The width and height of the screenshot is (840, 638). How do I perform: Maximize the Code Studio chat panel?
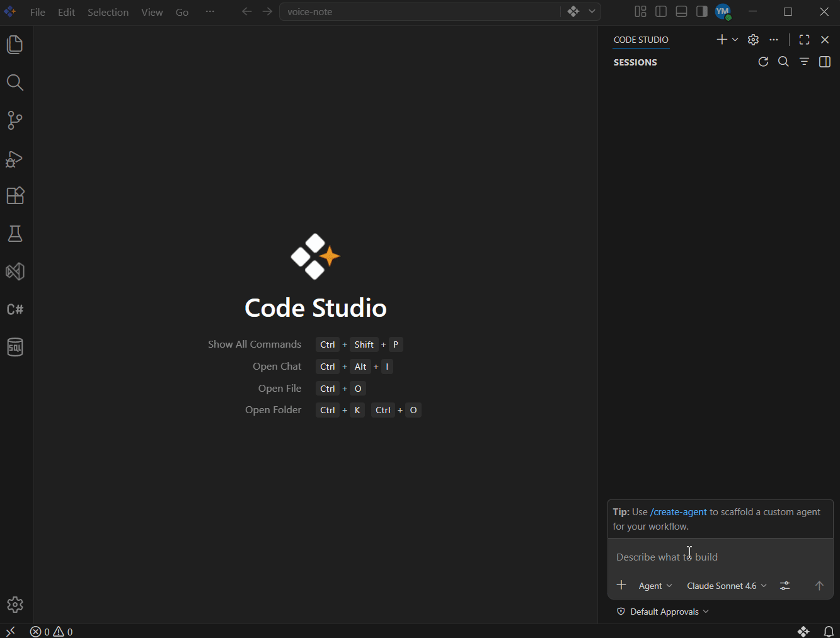tap(804, 40)
